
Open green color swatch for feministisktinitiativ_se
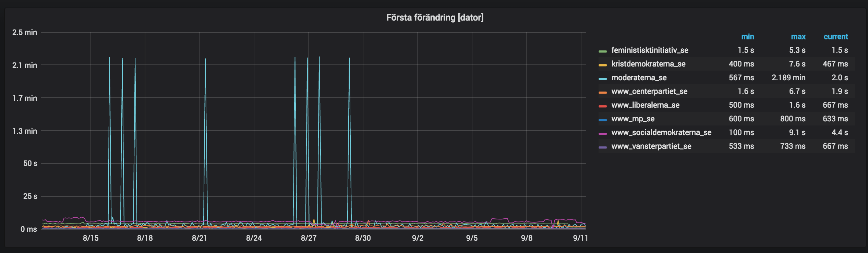pos(603,51)
